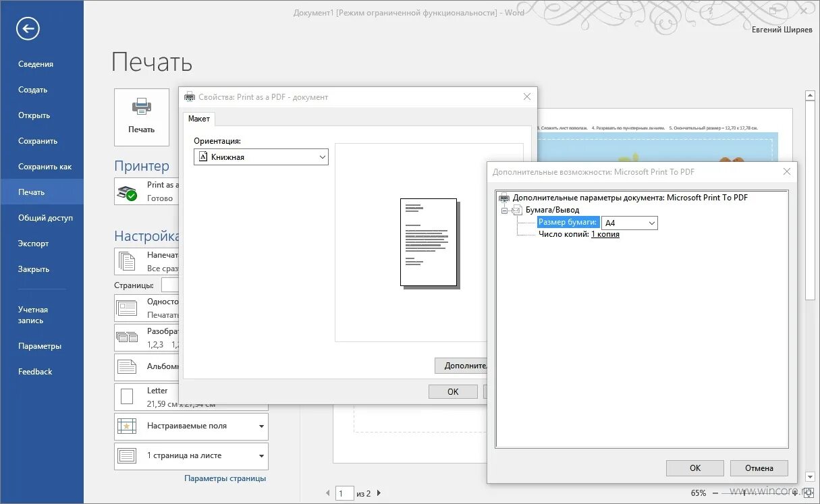Click the Бумага/Вывод node icon
Screen dimensions: 820x504
tap(517, 210)
